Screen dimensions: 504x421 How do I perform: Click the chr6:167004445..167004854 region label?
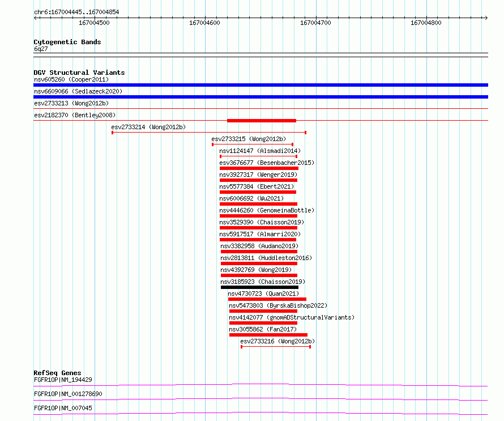76,12
